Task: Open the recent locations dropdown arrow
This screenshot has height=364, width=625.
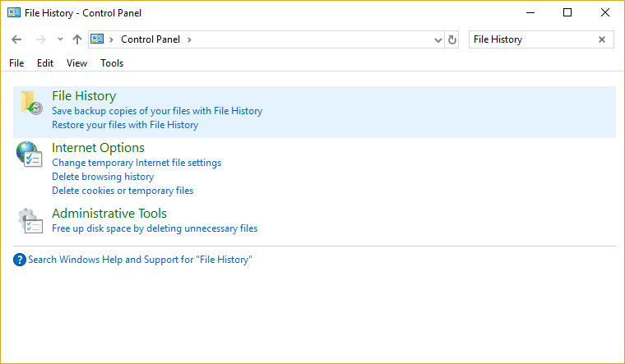Action: [60, 39]
